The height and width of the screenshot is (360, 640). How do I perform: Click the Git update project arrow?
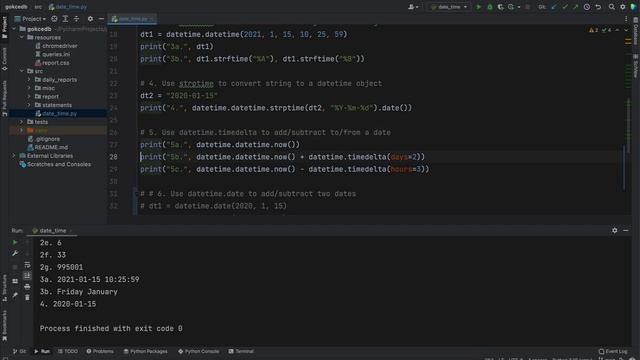tap(553, 7)
